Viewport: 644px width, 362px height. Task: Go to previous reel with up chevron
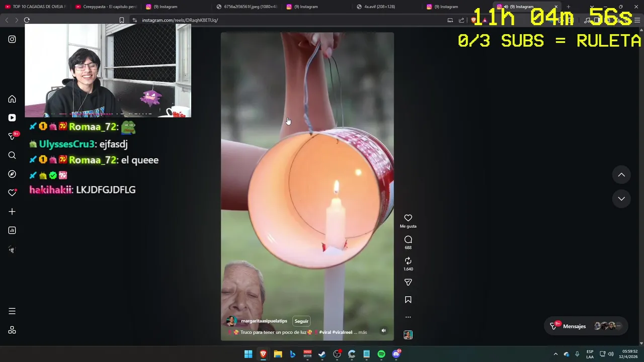coord(621,175)
